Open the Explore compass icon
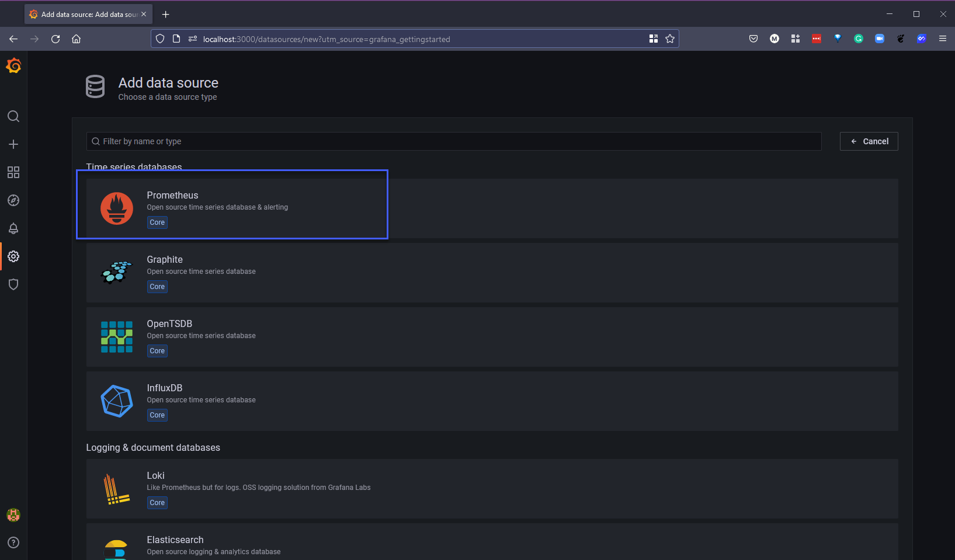This screenshot has height=560, width=955. 13,200
